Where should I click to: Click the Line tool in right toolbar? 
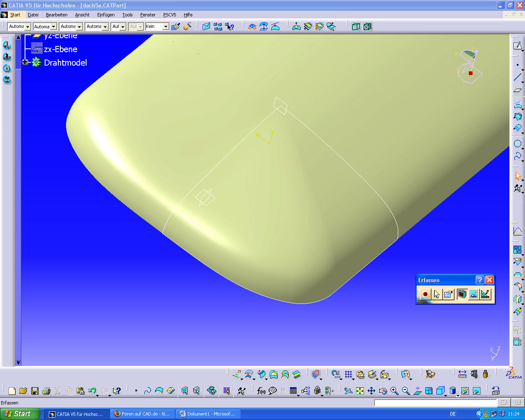pos(518,77)
